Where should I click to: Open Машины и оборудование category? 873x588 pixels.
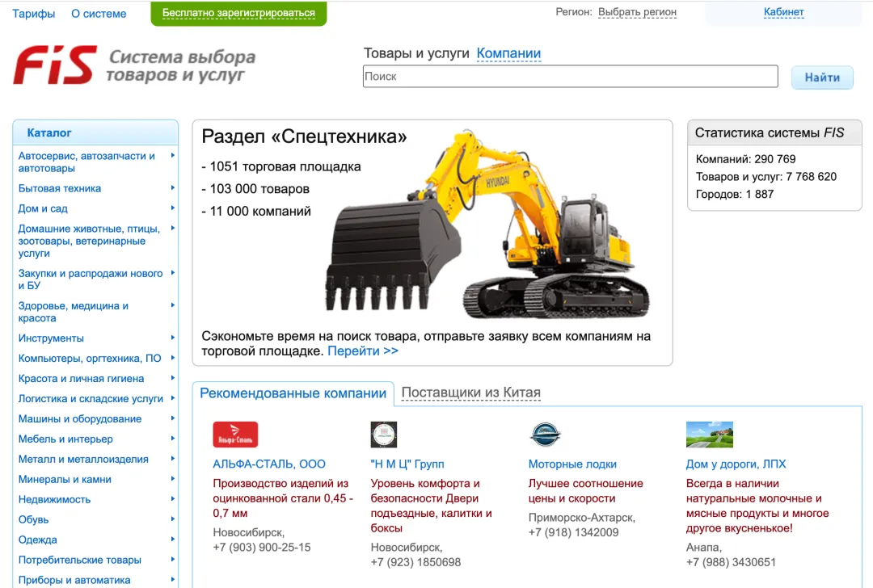tap(79, 418)
